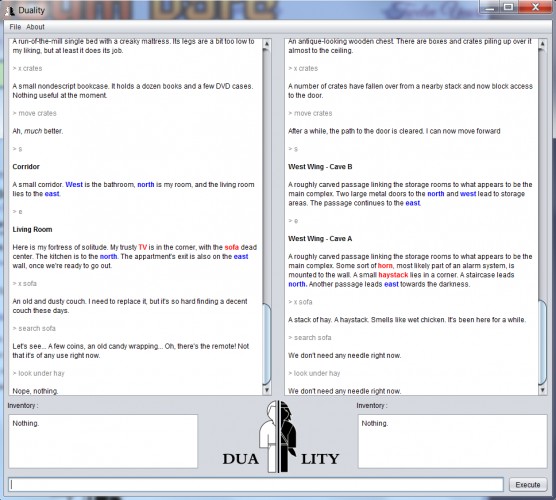Viewport: 556px width, 500px height.
Task: Click the left pane scrollbar thumb
Action: [267, 344]
